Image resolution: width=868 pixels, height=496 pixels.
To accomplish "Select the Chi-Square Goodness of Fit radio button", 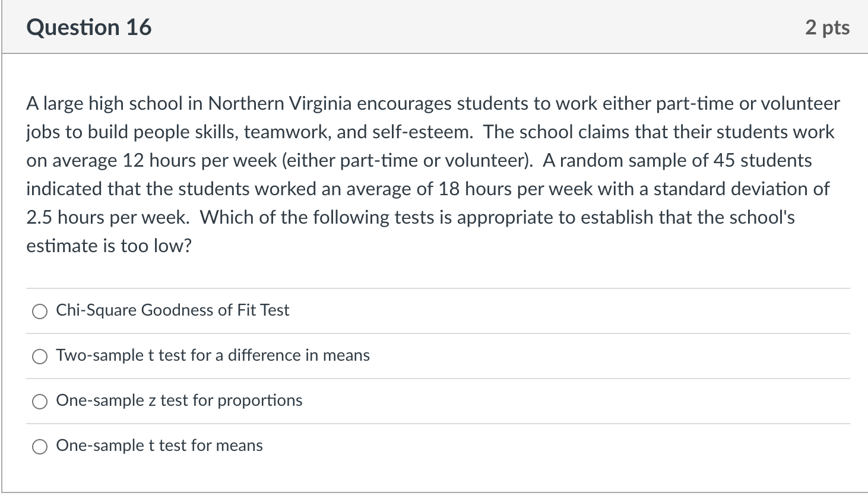I will tap(40, 311).
